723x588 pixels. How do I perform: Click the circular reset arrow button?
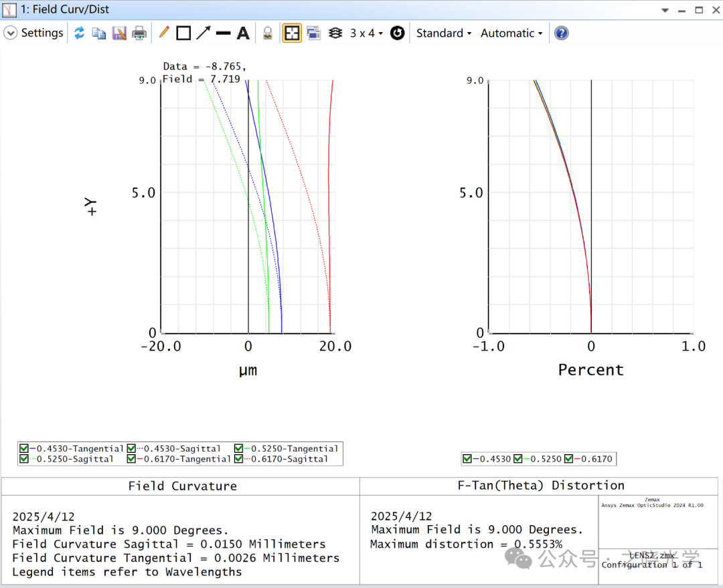coord(398,33)
